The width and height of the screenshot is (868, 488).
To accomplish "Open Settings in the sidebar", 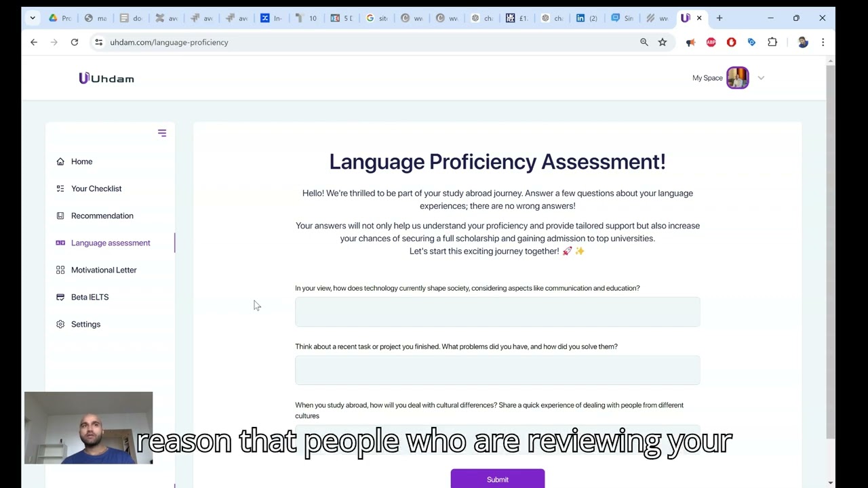I will click(x=85, y=324).
